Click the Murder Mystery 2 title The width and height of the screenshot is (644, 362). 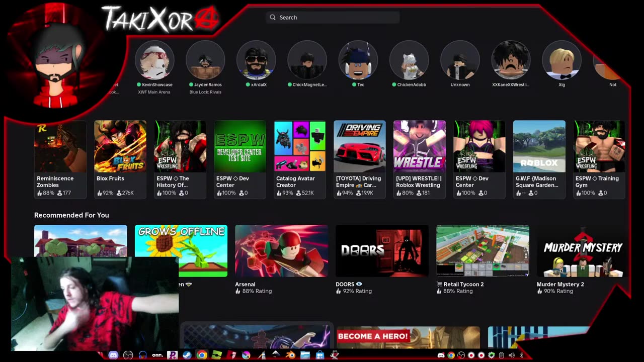tap(560, 285)
